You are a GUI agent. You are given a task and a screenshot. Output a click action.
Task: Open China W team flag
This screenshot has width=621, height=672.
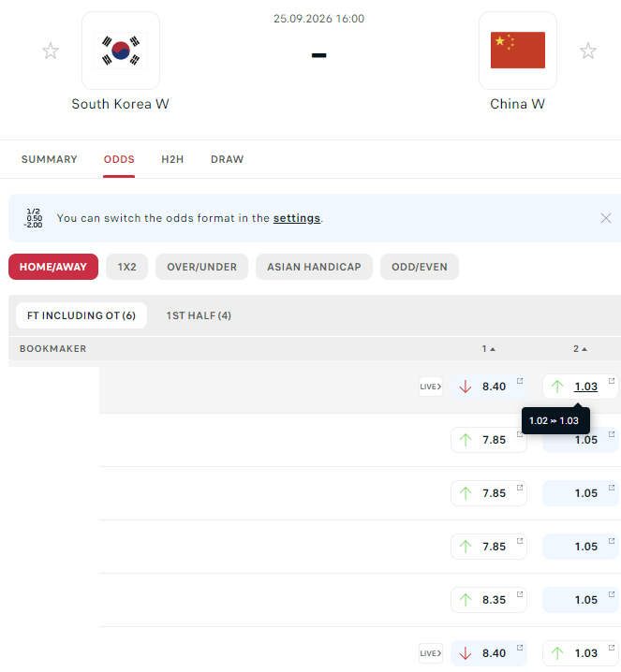tap(518, 51)
